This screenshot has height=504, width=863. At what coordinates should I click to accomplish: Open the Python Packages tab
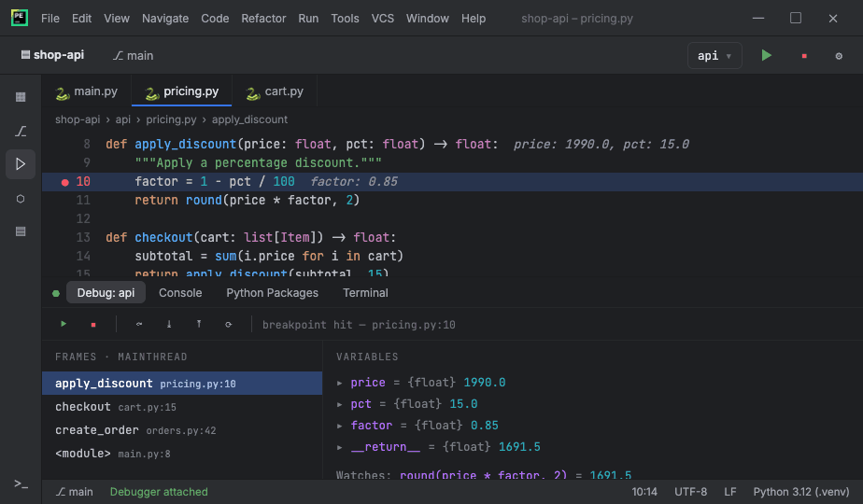click(x=273, y=293)
